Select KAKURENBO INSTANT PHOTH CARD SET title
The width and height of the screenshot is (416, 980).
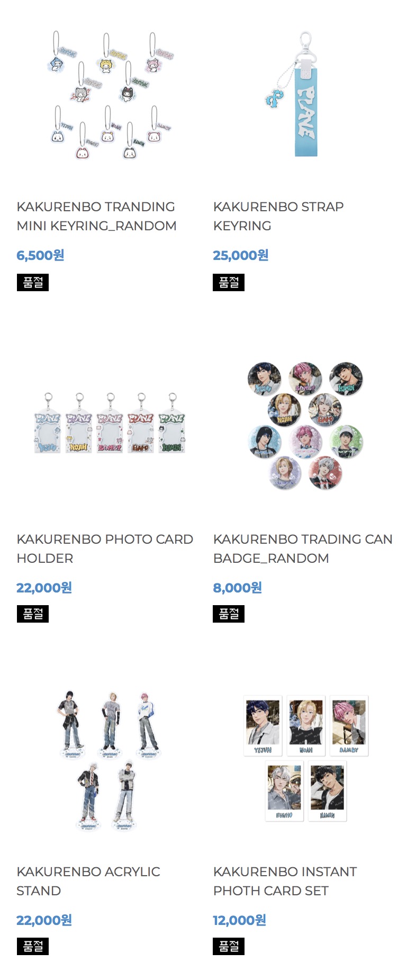(285, 881)
